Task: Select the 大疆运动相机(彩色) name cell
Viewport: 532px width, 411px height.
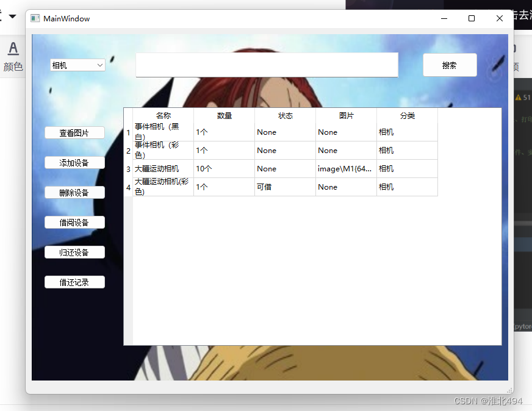Action: click(x=163, y=187)
